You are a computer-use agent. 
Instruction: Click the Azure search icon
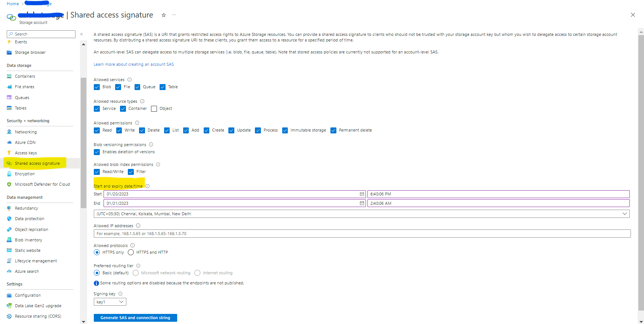9,271
